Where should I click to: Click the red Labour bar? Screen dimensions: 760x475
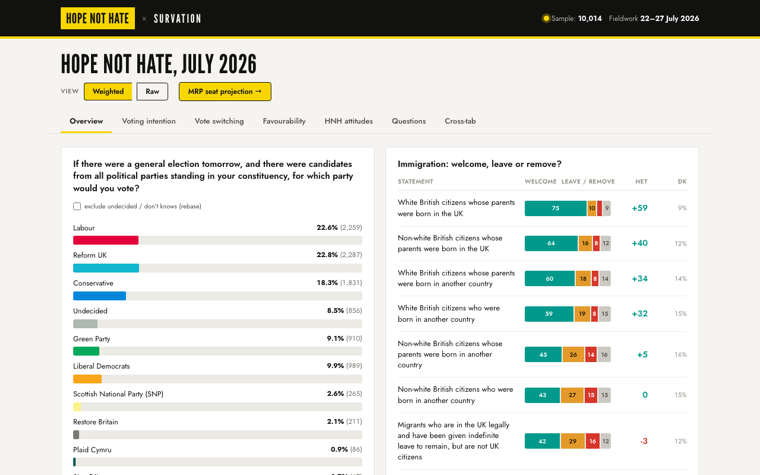tap(106, 240)
